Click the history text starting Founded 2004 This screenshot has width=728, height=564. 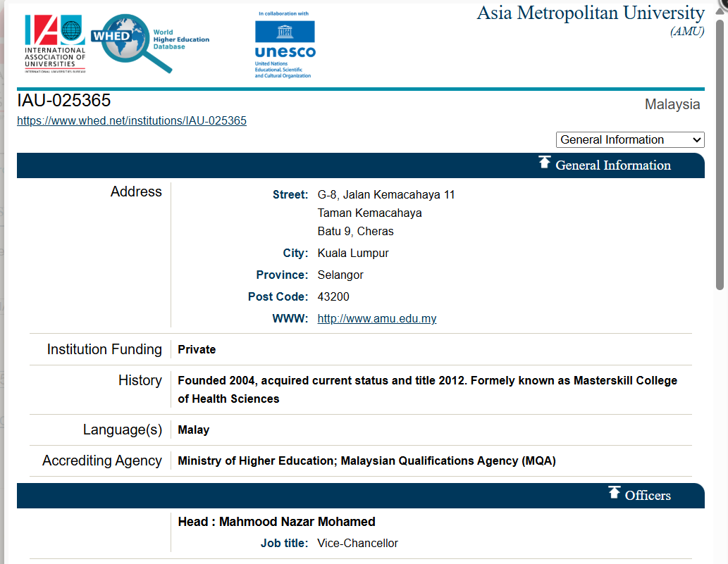pos(428,389)
